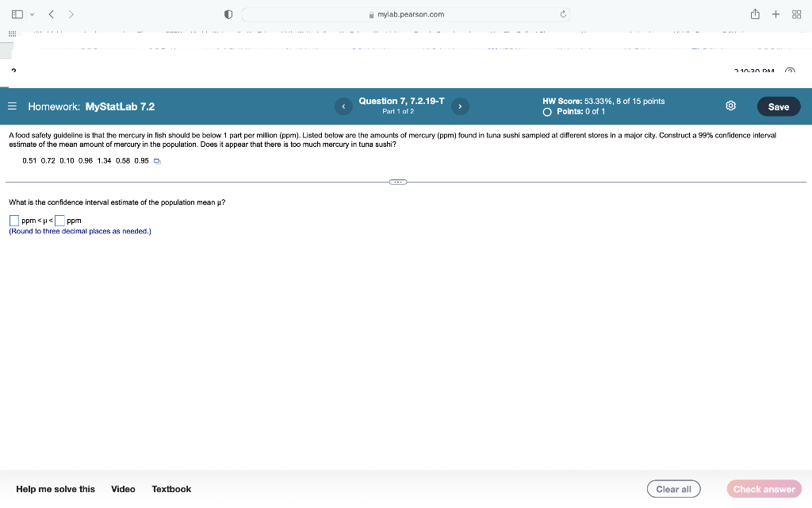The height and width of the screenshot is (508, 812).
Task: Open the Textbook link at the bottom
Action: coord(171,489)
